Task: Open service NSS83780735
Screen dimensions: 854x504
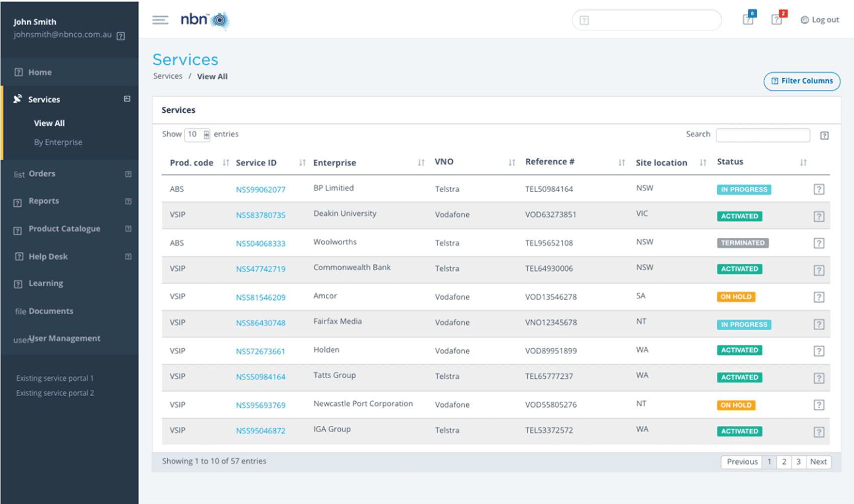Action: (x=261, y=215)
